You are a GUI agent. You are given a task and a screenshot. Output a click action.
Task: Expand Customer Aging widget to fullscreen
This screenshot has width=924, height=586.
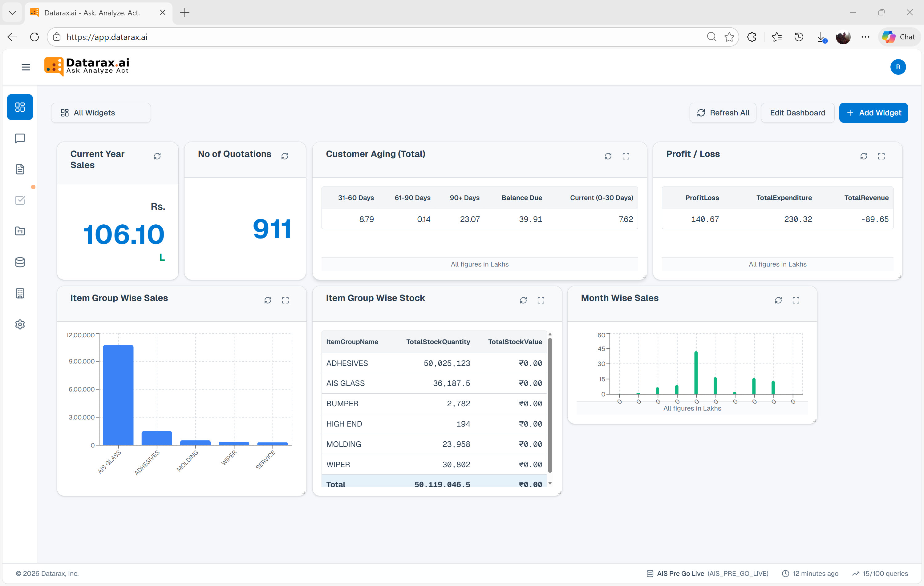click(x=626, y=156)
